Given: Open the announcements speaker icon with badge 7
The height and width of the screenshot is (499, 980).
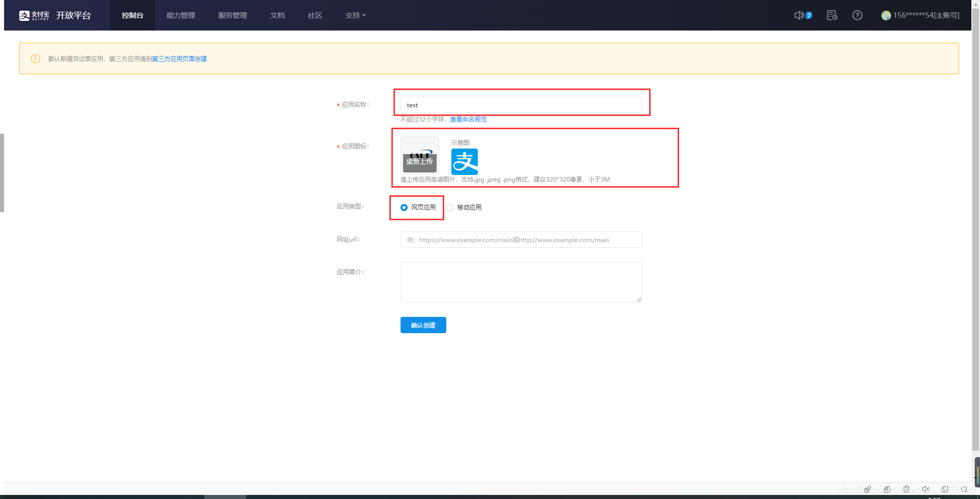Looking at the screenshot, I should point(803,15).
